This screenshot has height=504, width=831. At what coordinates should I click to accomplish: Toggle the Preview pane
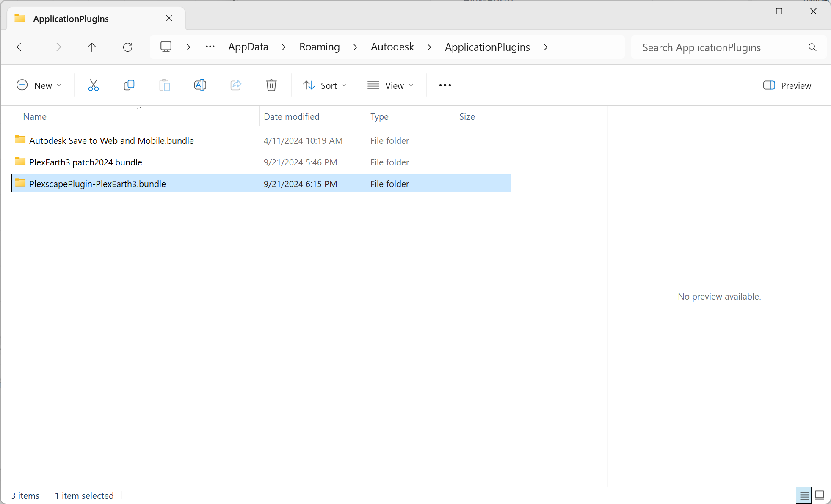[787, 85]
